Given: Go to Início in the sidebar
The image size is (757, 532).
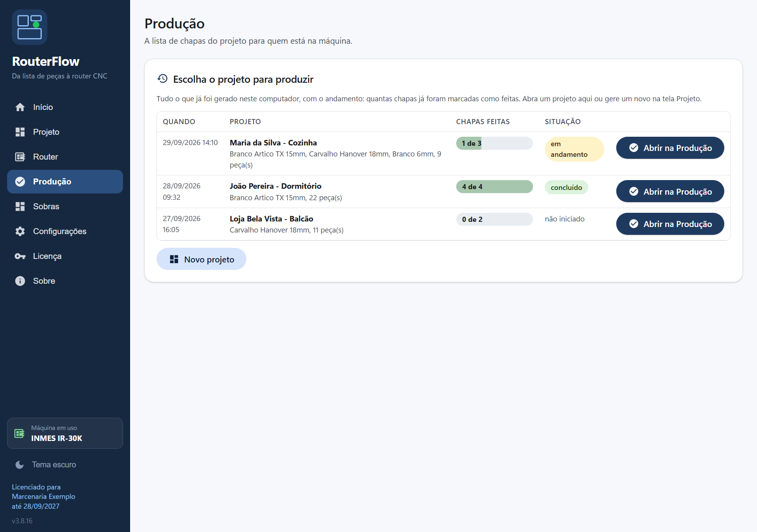Looking at the screenshot, I should (65, 107).
